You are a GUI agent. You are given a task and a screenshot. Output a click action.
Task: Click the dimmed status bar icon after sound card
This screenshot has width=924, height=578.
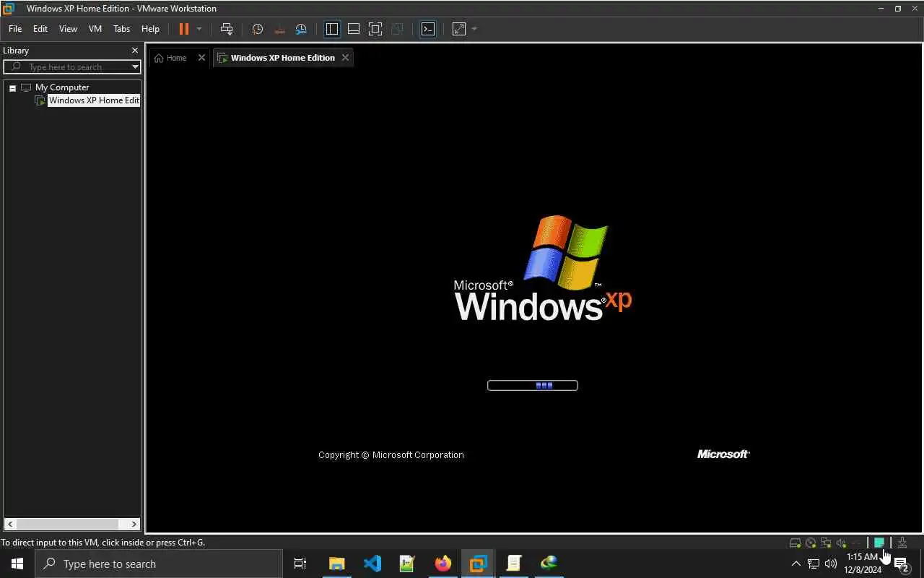pyautogui.click(x=856, y=543)
